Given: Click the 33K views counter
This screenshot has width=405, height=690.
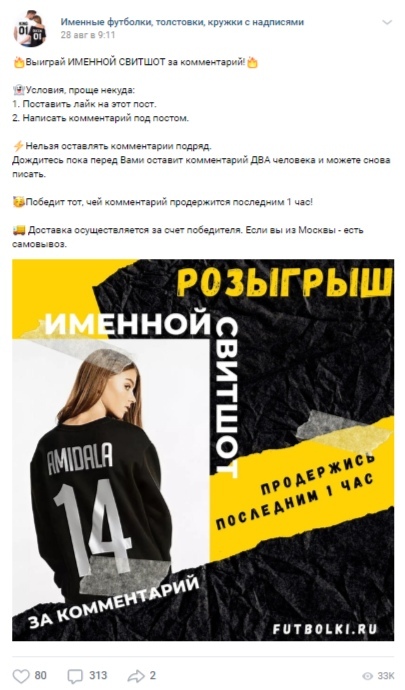Looking at the screenshot, I should [x=386, y=676].
